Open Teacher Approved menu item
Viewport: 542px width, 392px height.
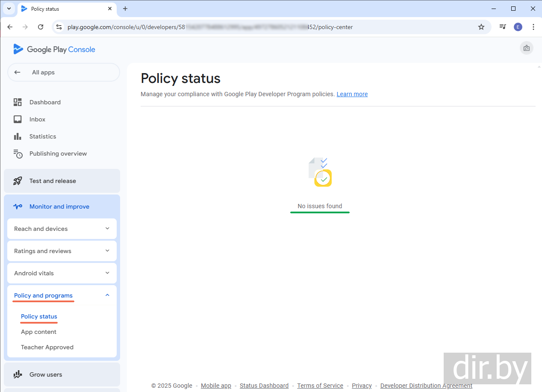47,347
